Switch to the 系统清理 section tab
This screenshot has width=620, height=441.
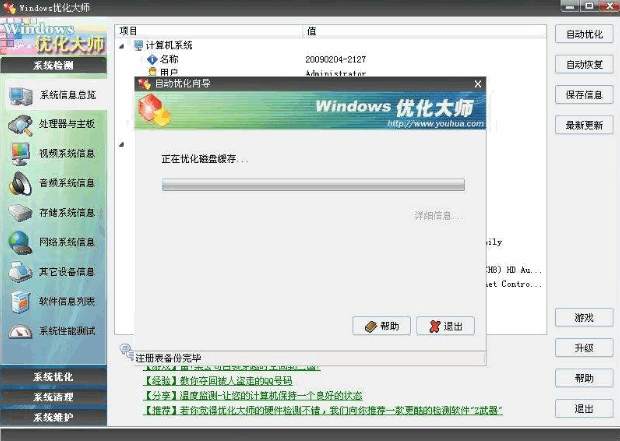(x=53, y=397)
